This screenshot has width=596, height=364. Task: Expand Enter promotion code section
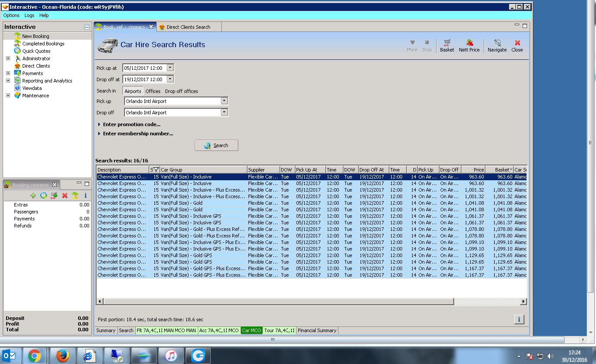[131, 124]
